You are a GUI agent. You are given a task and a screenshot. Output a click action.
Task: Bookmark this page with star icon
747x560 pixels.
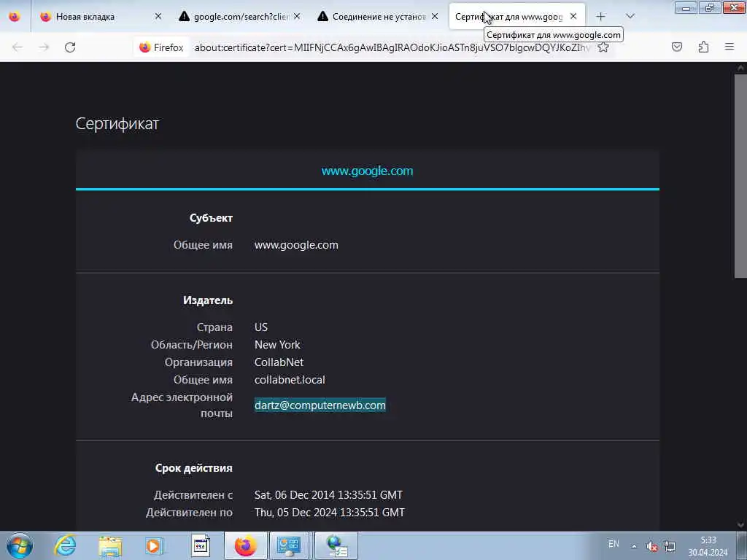[603, 47]
